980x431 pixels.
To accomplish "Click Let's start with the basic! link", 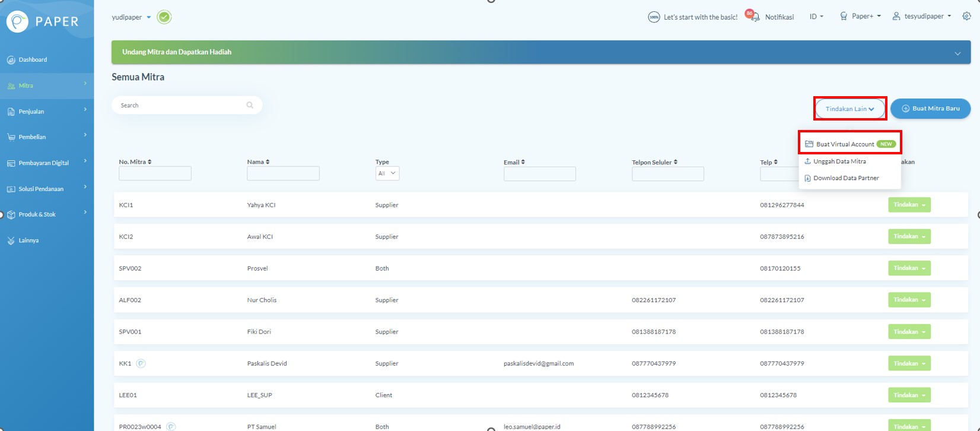I will (701, 17).
